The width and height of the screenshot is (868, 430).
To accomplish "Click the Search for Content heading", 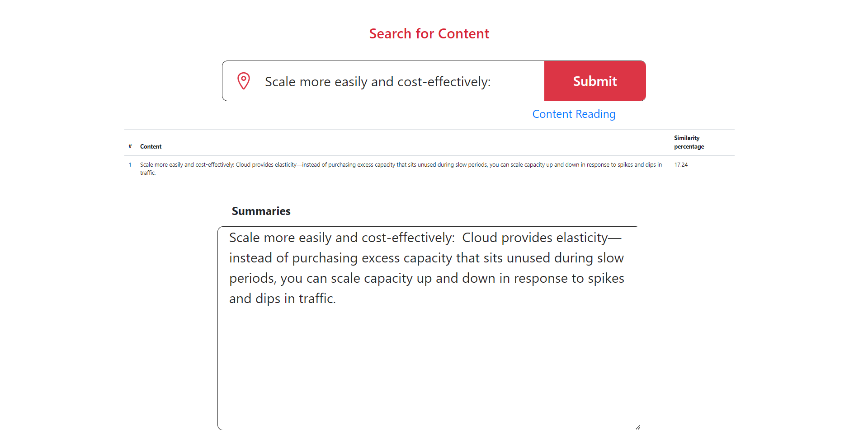I will pyautogui.click(x=429, y=33).
